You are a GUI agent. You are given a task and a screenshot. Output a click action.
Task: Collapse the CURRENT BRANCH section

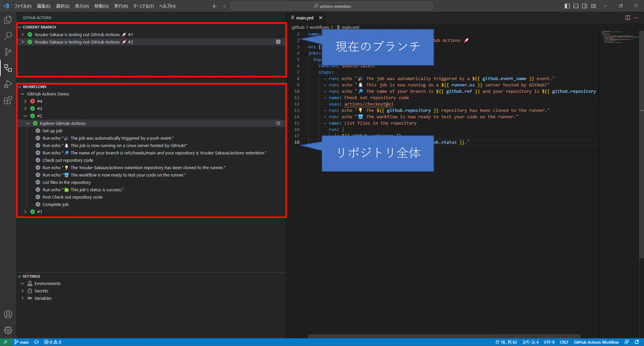20,27
